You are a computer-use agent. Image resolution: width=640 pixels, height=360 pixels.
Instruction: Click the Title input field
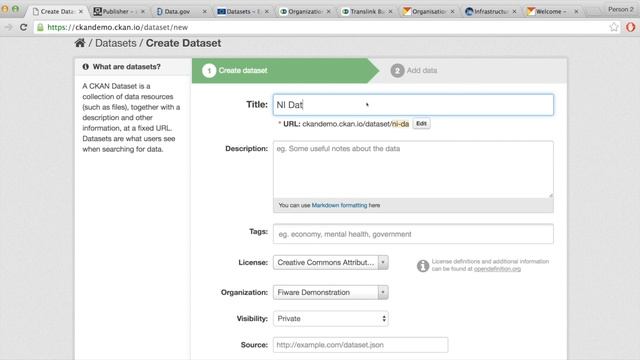click(413, 105)
